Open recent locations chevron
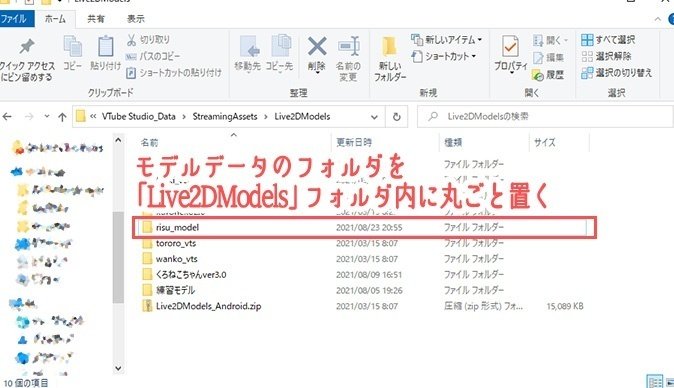 (x=46, y=116)
